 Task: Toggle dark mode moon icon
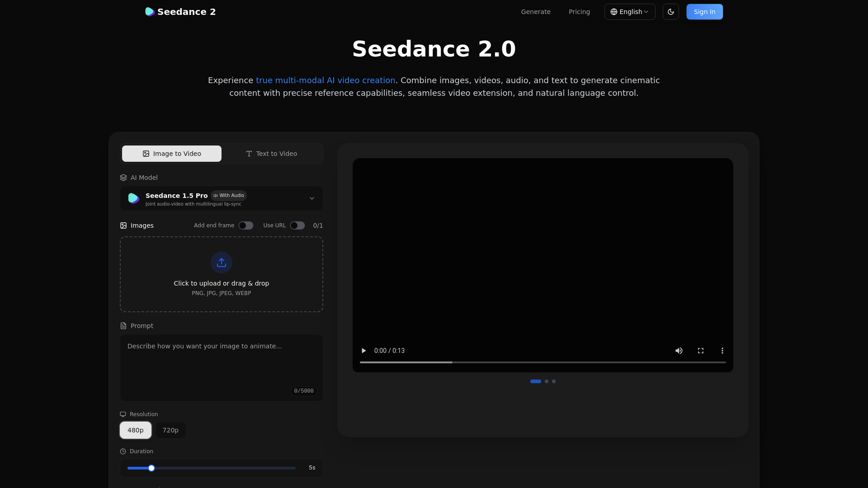[x=671, y=12]
